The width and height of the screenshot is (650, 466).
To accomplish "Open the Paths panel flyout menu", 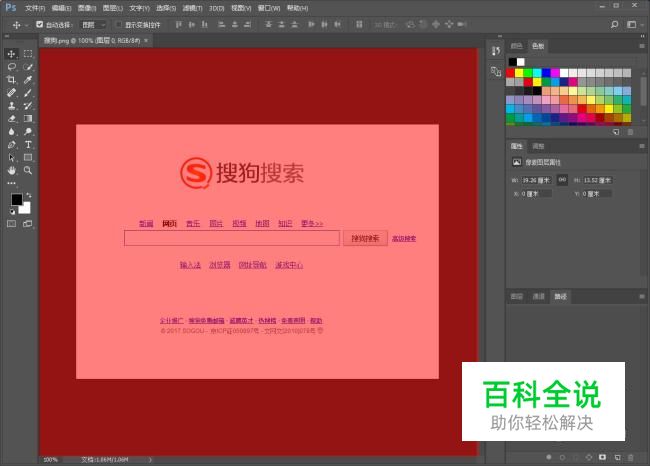I will pyautogui.click(x=642, y=296).
